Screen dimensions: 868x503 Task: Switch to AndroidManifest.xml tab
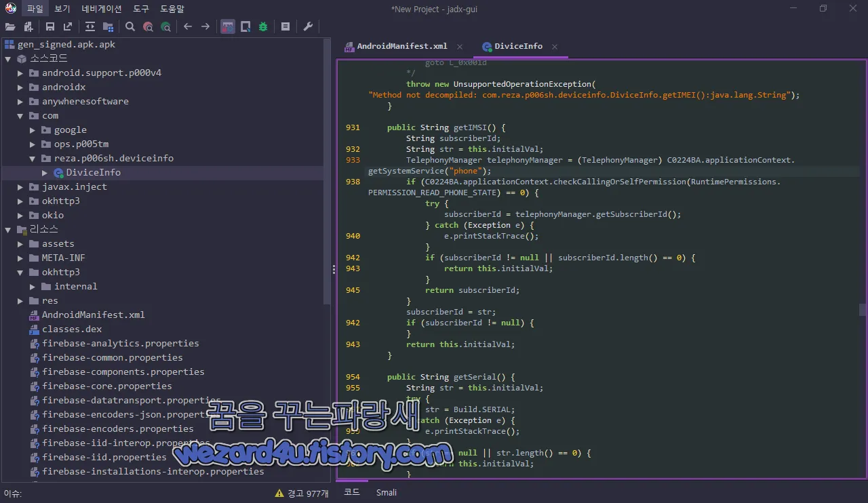pyautogui.click(x=402, y=46)
